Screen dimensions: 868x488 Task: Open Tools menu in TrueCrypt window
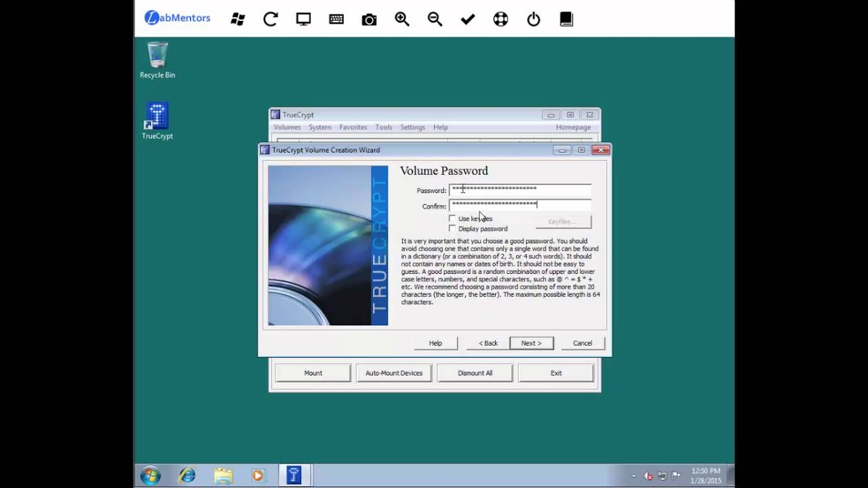(x=384, y=127)
